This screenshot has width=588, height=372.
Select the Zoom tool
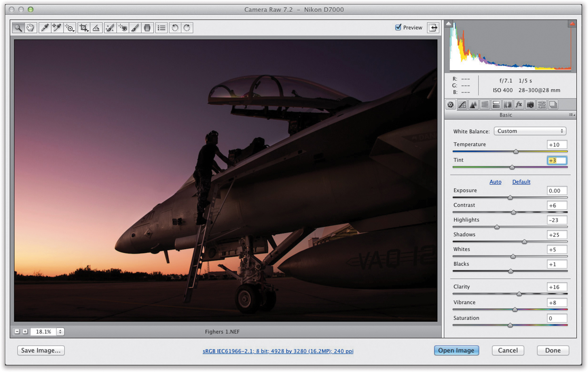[18, 28]
